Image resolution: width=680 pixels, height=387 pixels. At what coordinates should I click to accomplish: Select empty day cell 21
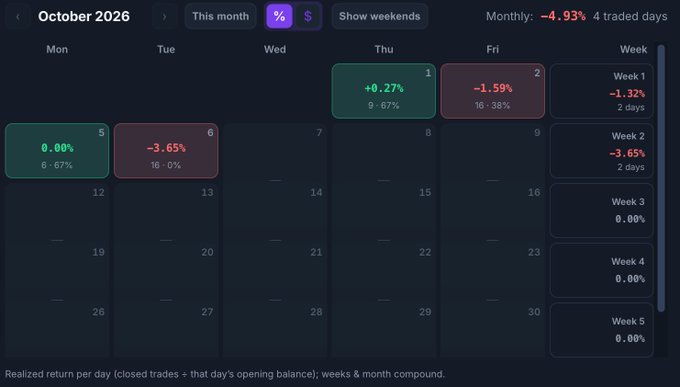pyautogui.click(x=275, y=270)
